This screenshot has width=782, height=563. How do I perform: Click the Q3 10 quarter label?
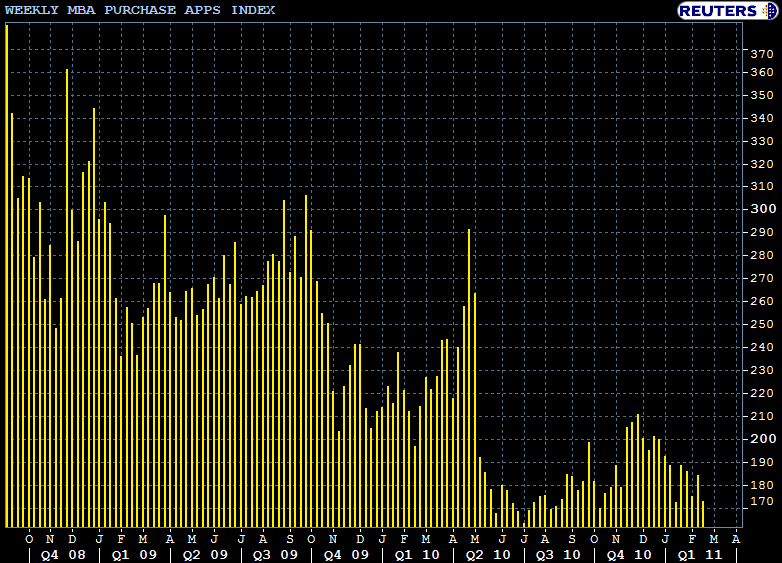558,553
